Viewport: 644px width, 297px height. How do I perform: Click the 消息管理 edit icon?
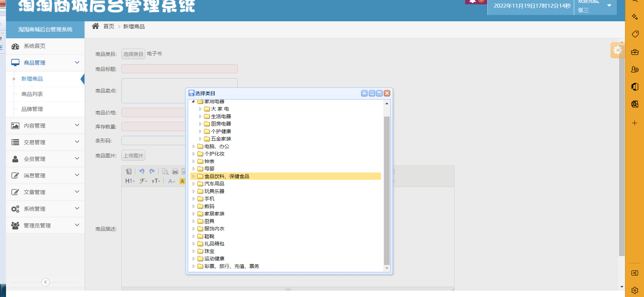[x=15, y=175]
